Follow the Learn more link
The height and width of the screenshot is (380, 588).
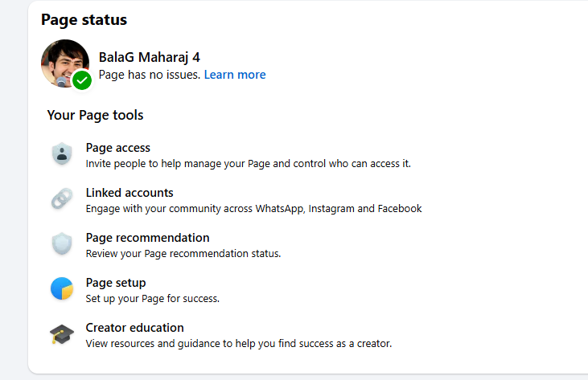(x=235, y=75)
